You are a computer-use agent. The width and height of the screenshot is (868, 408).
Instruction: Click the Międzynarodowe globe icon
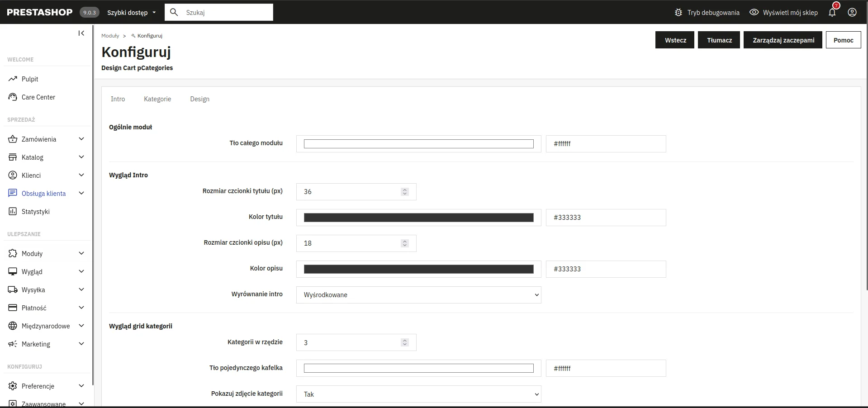click(x=13, y=326)
